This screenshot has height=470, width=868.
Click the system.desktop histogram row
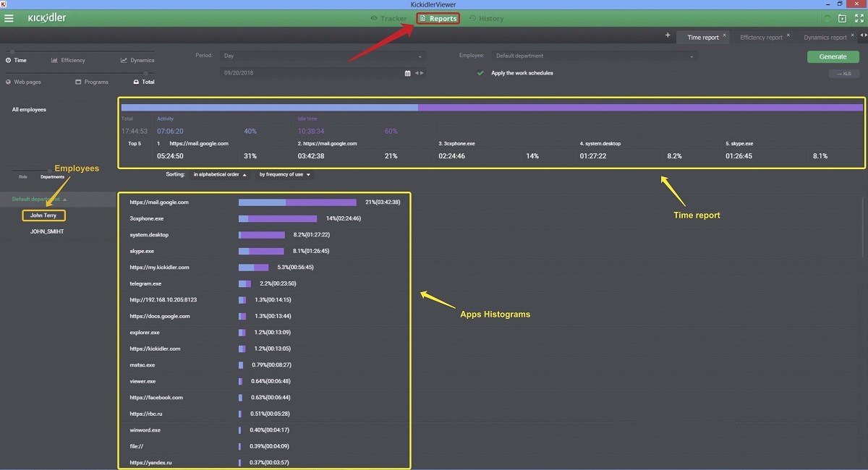264,235
